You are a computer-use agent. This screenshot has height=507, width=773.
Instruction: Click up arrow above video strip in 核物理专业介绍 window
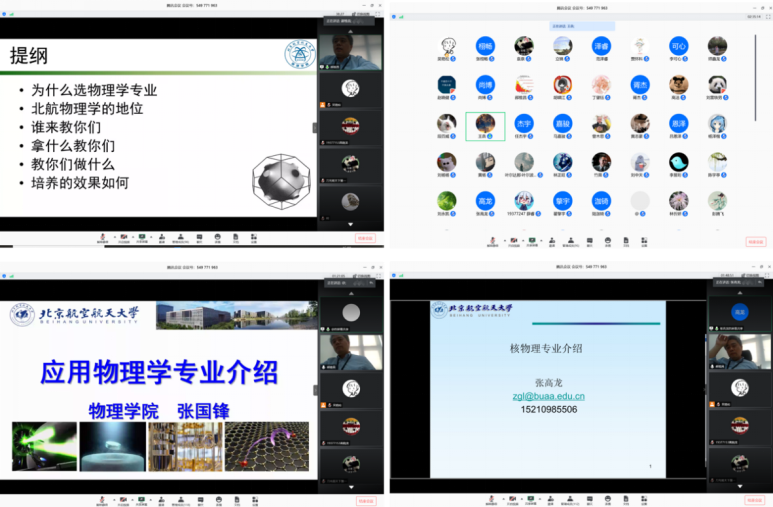tap(740, 293)
